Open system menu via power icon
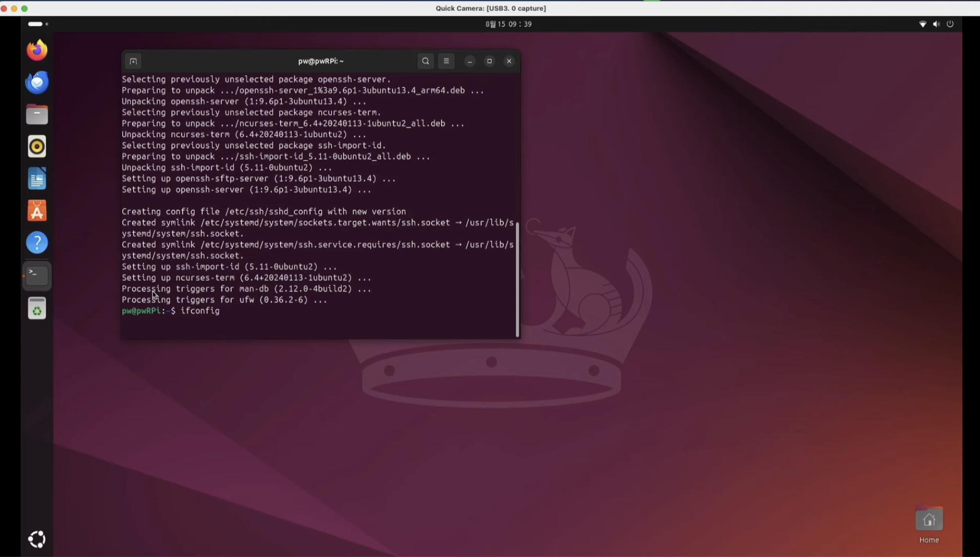 pyautogui.click(x=950, y=24)
